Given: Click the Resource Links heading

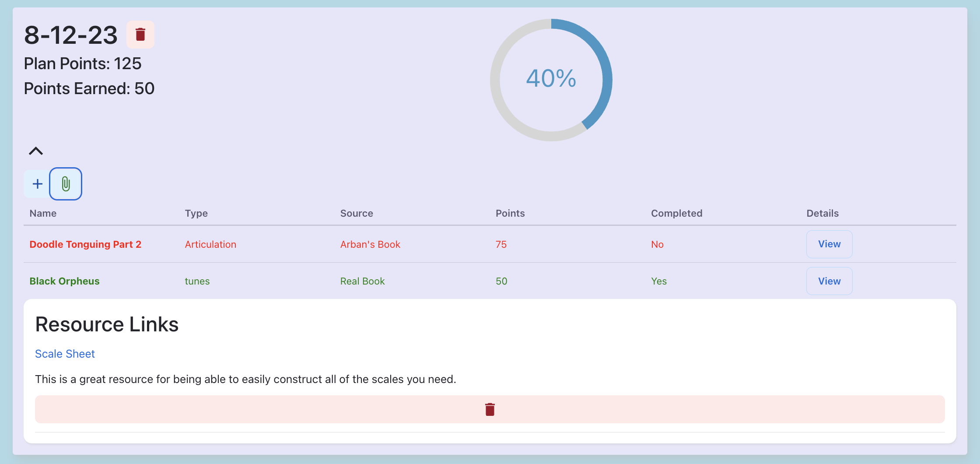Looking at the screenshot, I should (x=107, y=324).
